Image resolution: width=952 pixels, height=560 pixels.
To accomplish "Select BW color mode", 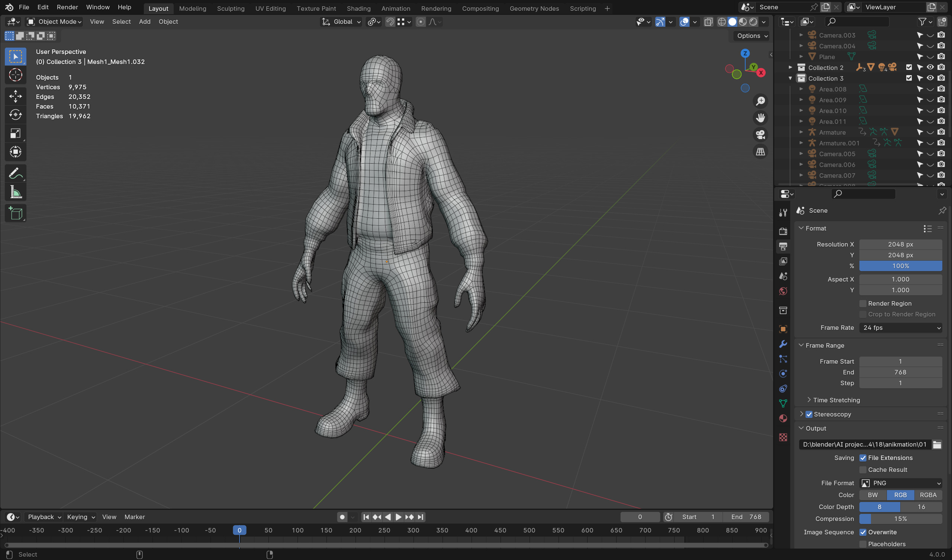I will tap(873, 495).
